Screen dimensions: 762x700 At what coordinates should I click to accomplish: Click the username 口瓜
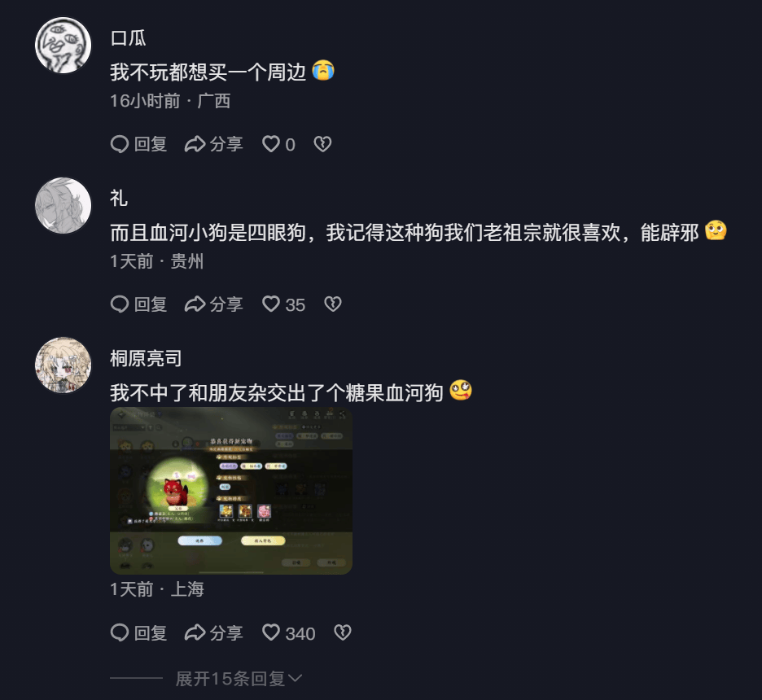click(x=129, y=38)
